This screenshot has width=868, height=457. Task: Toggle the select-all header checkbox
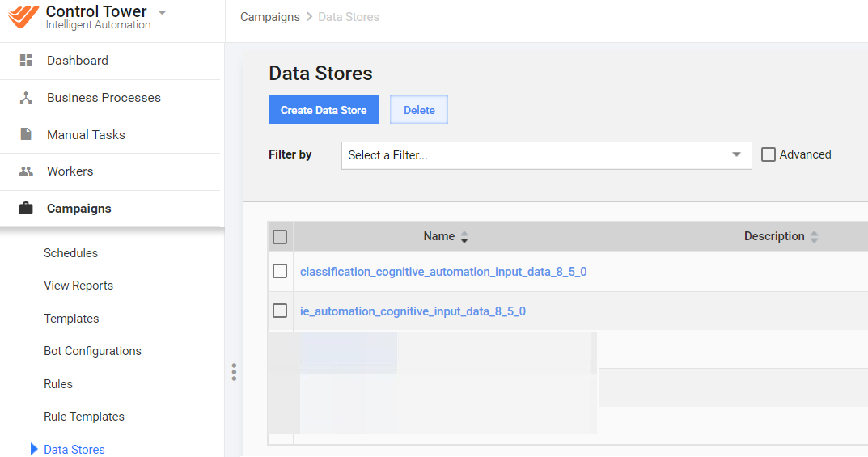click(280, 237)
